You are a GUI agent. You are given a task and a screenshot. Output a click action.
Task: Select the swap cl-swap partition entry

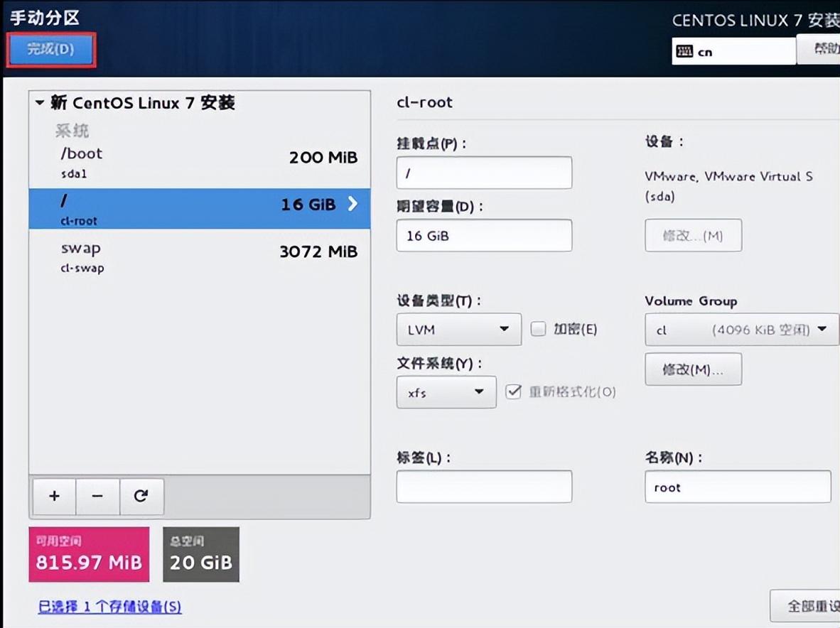199,257
